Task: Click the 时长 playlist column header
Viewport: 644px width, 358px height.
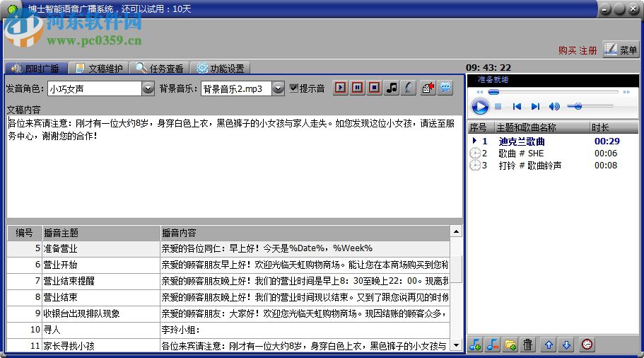Action: click(x=614, y=127)
